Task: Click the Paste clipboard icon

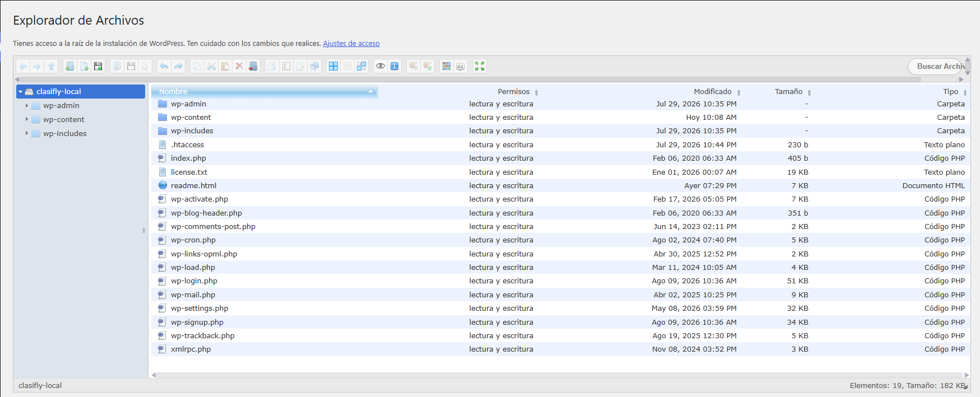Action: pos(225,66)
